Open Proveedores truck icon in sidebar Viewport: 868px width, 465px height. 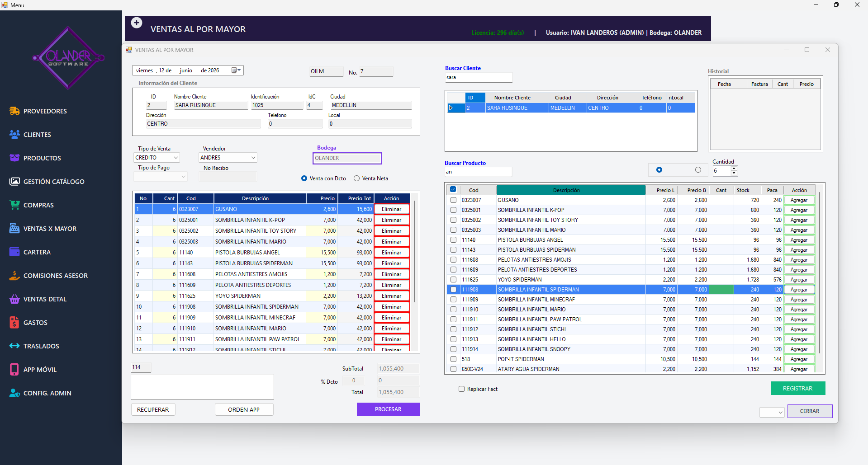(x=14, y=111)
